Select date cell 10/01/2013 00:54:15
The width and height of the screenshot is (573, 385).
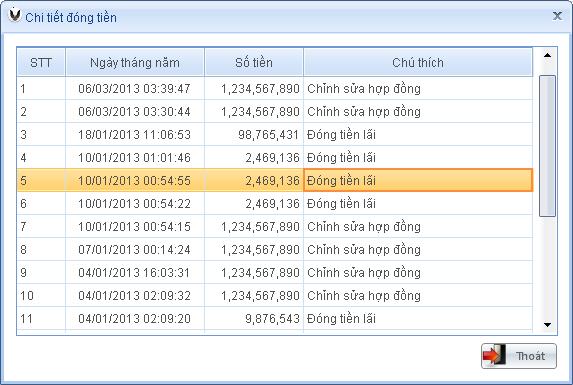[134, 226]
